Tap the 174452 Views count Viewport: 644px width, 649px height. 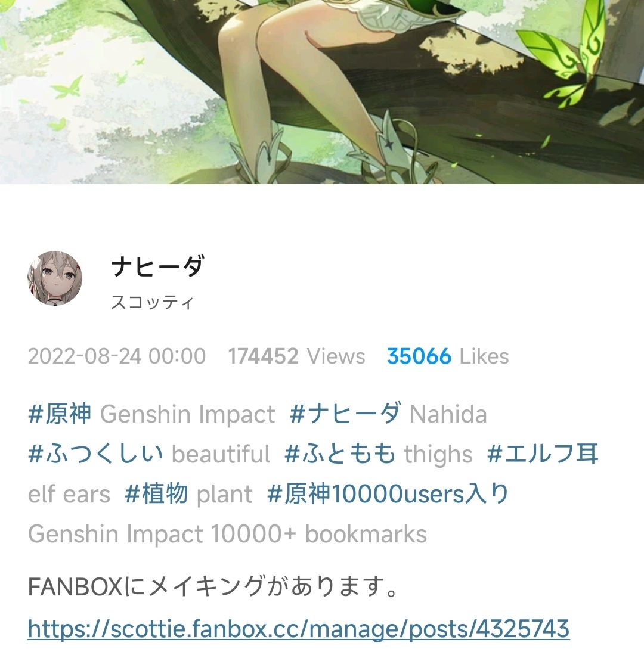tap(296, 356)
